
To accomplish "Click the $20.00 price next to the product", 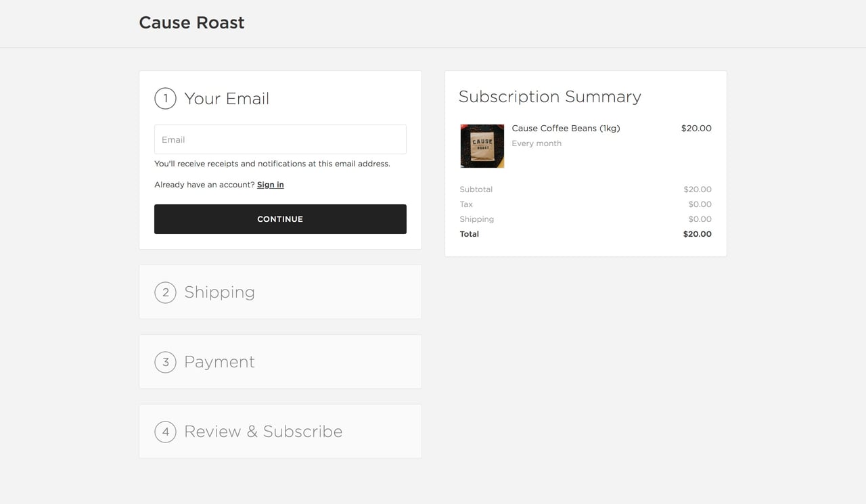I will click(x=696, y=128).
